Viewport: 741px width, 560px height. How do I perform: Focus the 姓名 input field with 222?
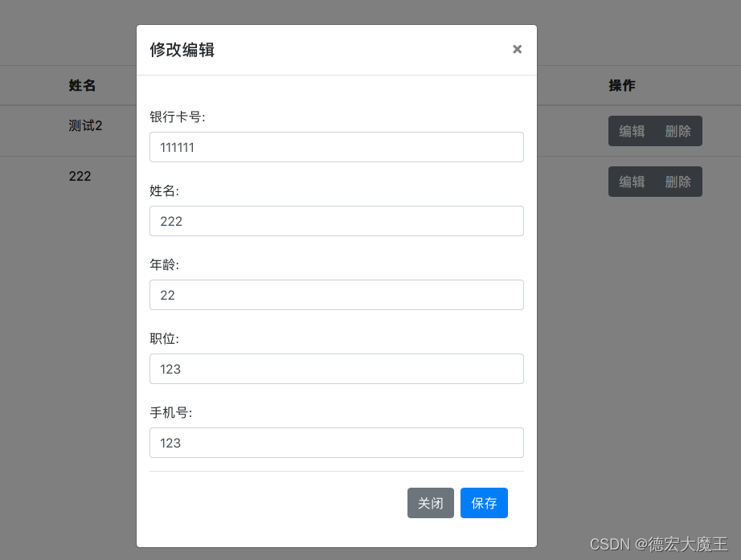click(x=337, y=221)
